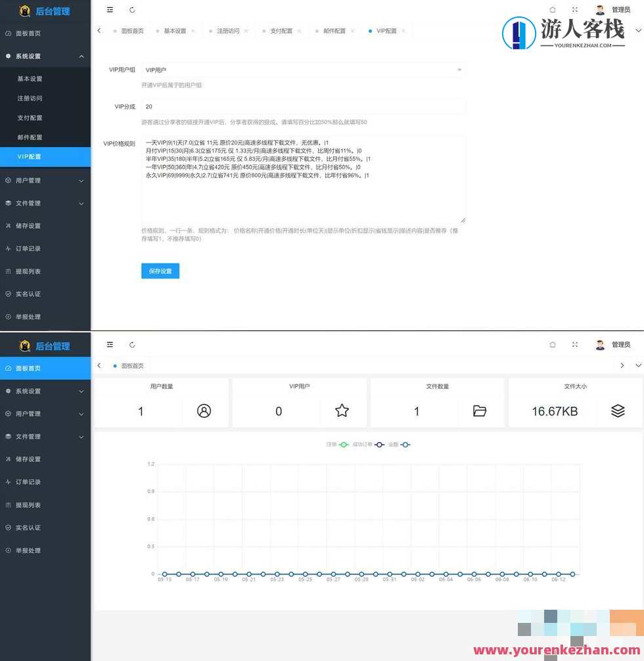644x661 pixels.
Task: Click the 保存设置 button
Action: click(160, 271)
